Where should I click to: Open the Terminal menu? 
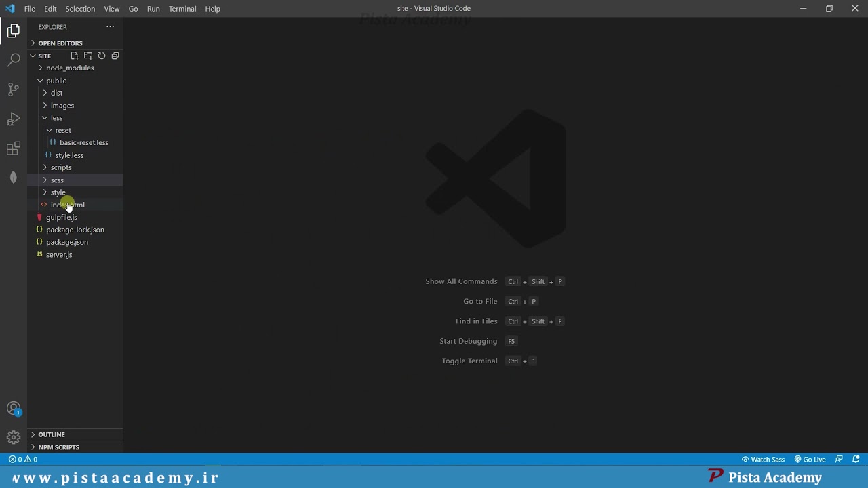coord(182,9)
